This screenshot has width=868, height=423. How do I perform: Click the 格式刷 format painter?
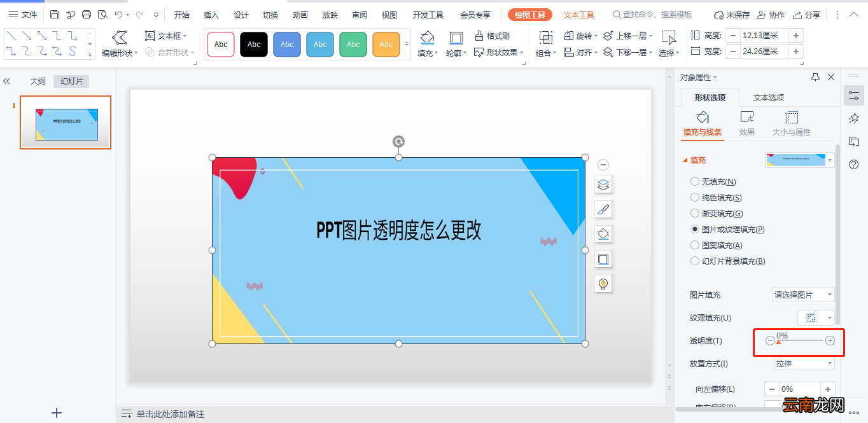(x=493, y=36)
